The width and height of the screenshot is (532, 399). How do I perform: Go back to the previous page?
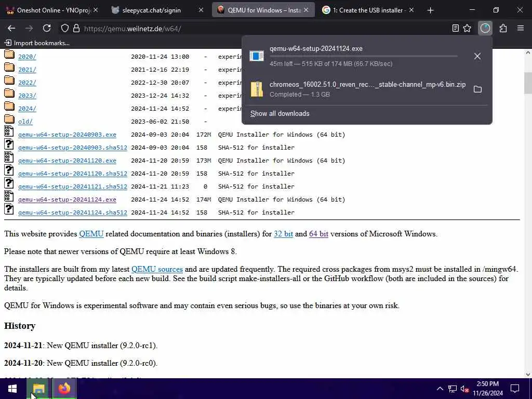[11, 29]
